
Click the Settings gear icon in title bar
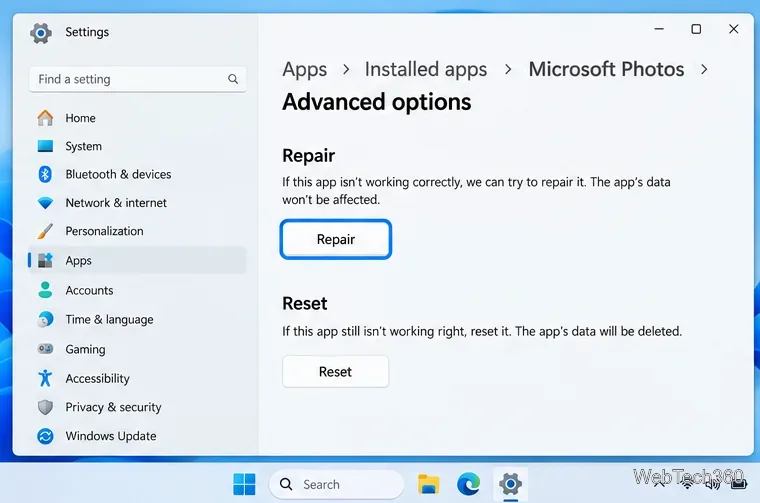point(41,33)
